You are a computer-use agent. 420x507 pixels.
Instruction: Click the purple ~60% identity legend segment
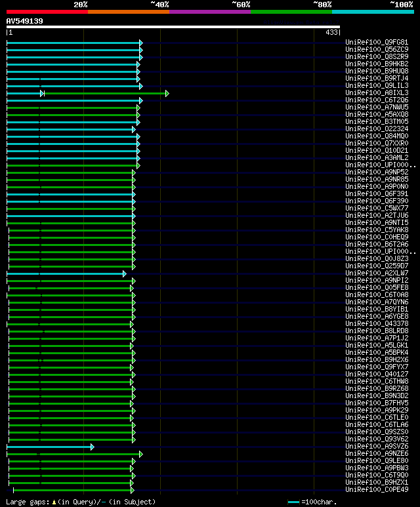click(210, 12)
